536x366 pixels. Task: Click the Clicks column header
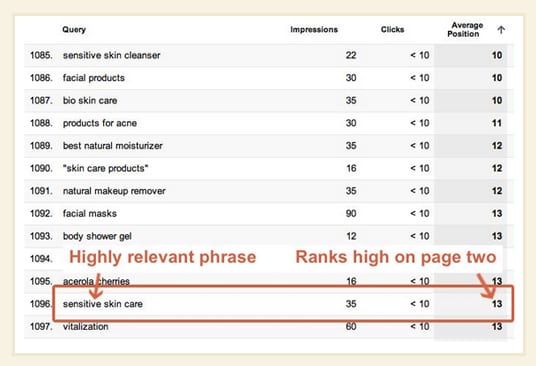392,30
